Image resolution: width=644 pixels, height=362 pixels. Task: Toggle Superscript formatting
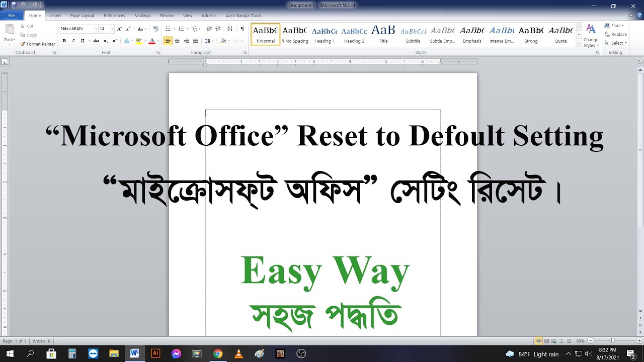(114, 41)
